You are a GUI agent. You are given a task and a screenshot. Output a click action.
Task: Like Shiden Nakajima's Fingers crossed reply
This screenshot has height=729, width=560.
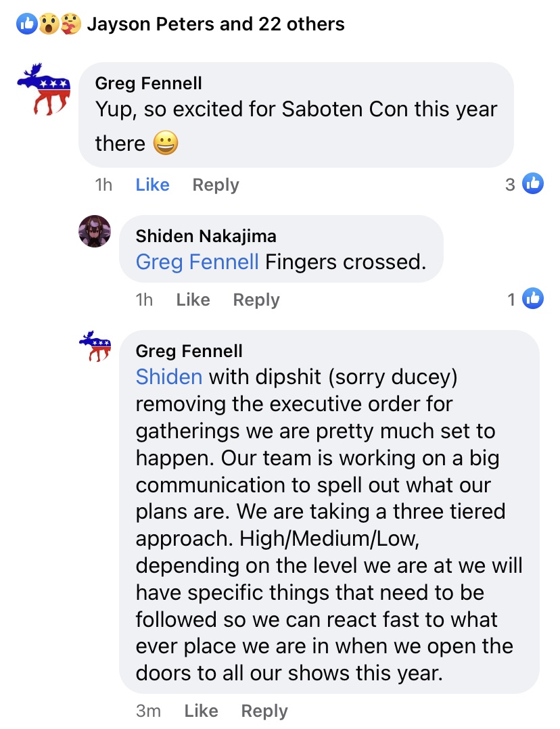click(193, 300)
